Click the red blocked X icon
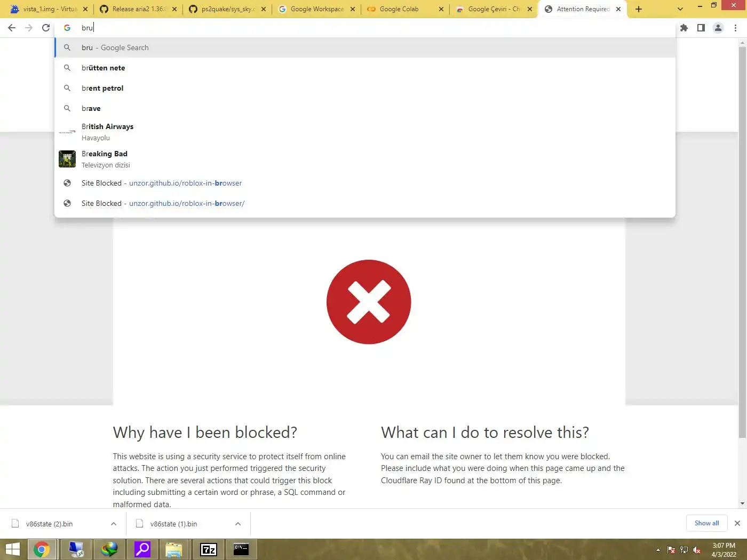This screenshot has width=747, height=560. [369, 302]
